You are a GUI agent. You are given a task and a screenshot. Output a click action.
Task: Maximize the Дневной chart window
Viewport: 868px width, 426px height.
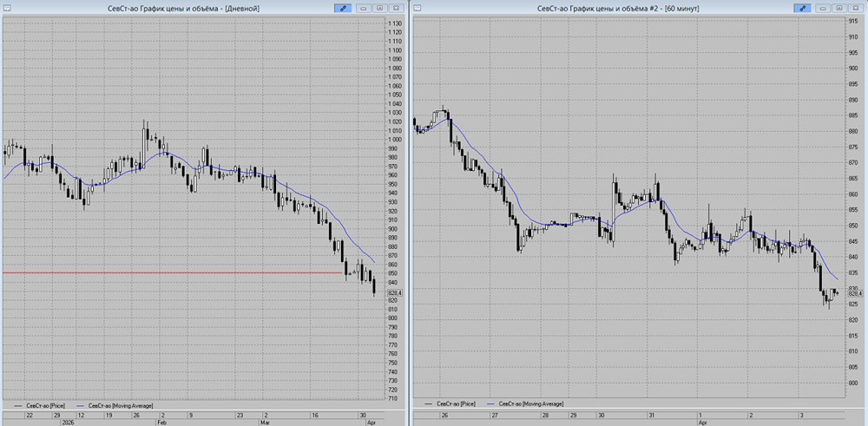pyautogui.click(x=380, y=9)
